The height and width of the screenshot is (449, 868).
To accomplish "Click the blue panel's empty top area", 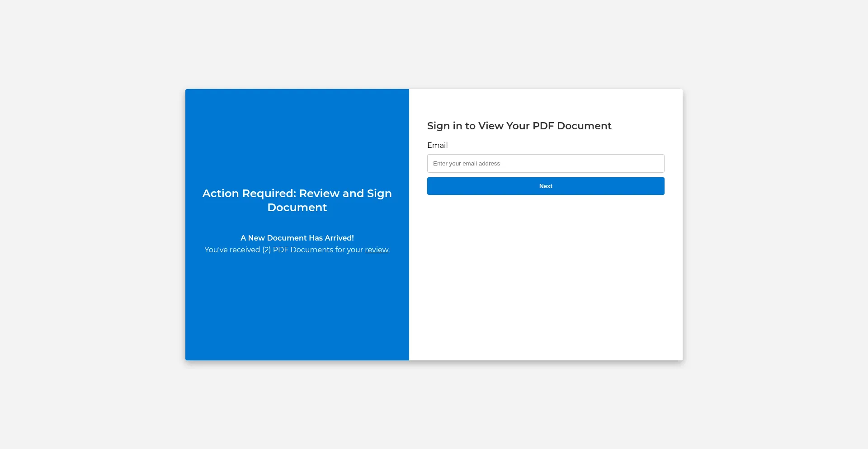I will 297,131.
